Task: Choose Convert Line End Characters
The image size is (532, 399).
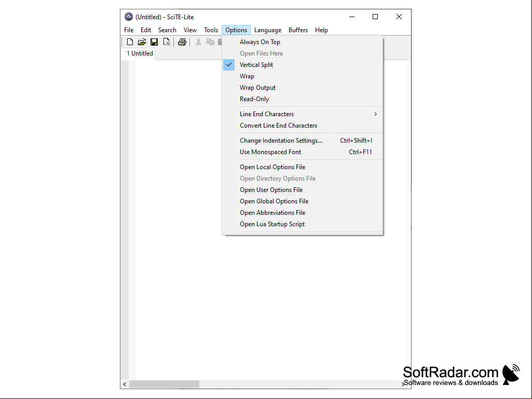Action: pos(303,126)
